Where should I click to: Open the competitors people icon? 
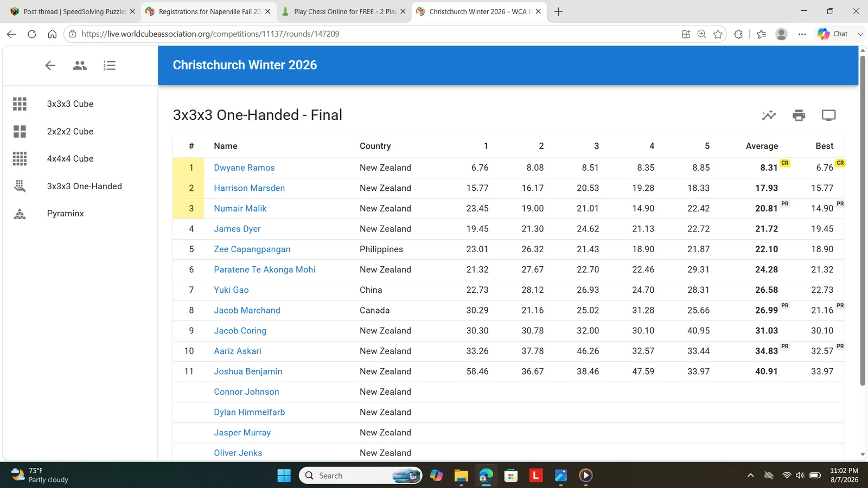pyautogui.click(x=80, y=66)
